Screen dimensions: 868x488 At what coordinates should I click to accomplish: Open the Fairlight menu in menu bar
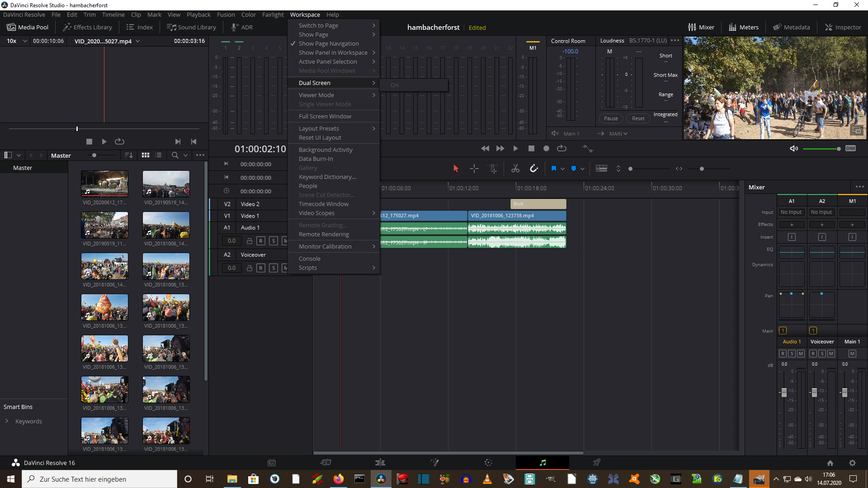[273, 14]
